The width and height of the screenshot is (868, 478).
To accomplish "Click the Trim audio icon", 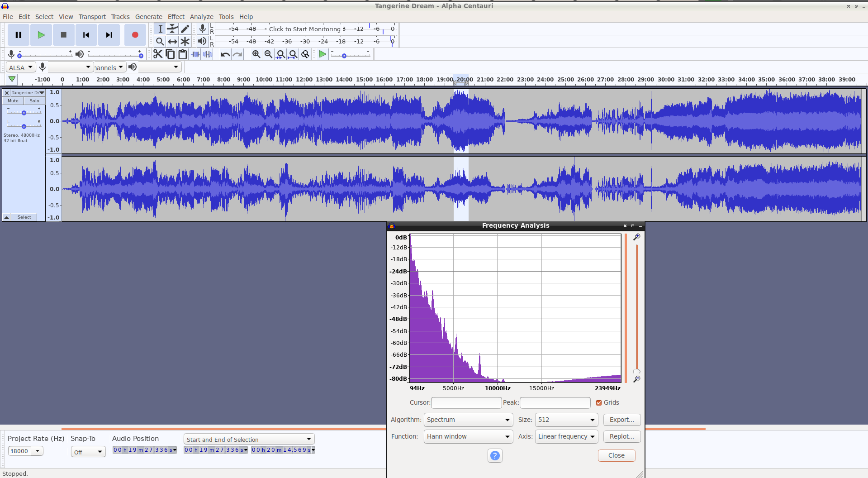I will (195, 54).
